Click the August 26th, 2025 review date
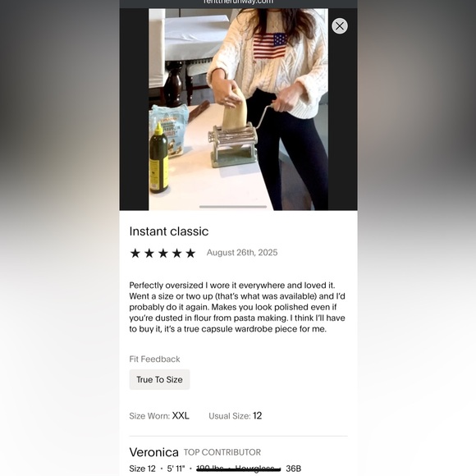This screenshot has height=476, width=476. (x=242, y=253)
